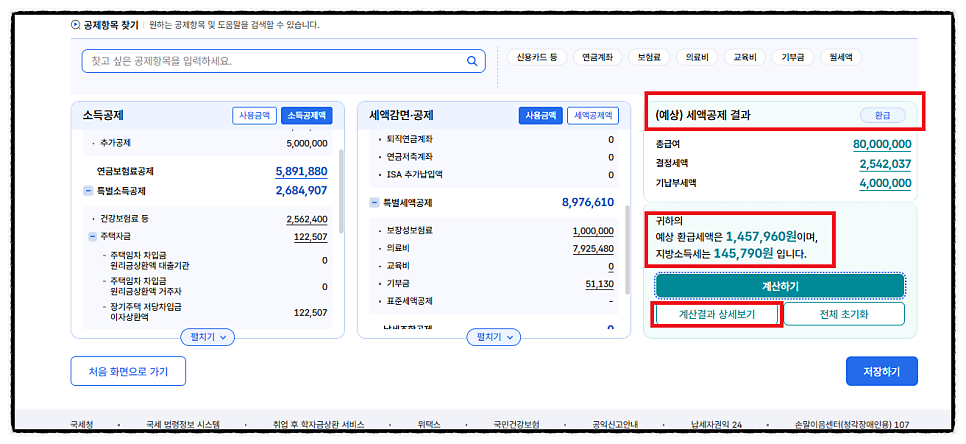
Task: Click the 소득공제 panel scrollbar
Action: pos(341,191)
